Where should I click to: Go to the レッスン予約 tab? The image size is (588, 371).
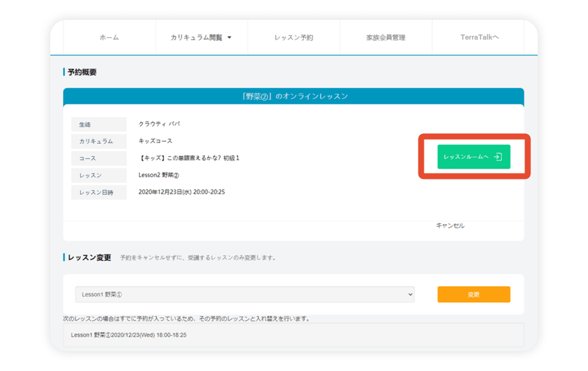coord(293,38)
